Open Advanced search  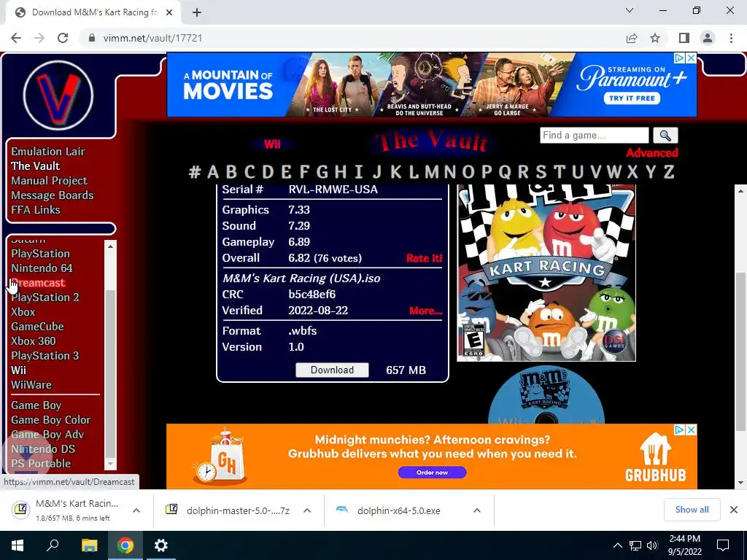[x=651, y=153]
